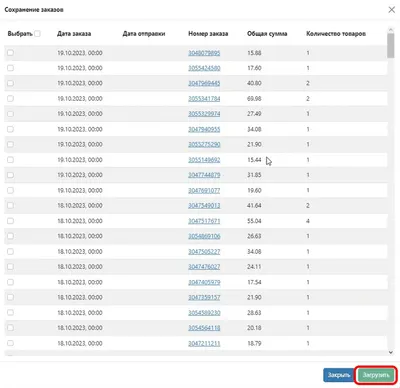Click the 'Дата заказа' column header
The image size is (400, 388).
(74, 34)
